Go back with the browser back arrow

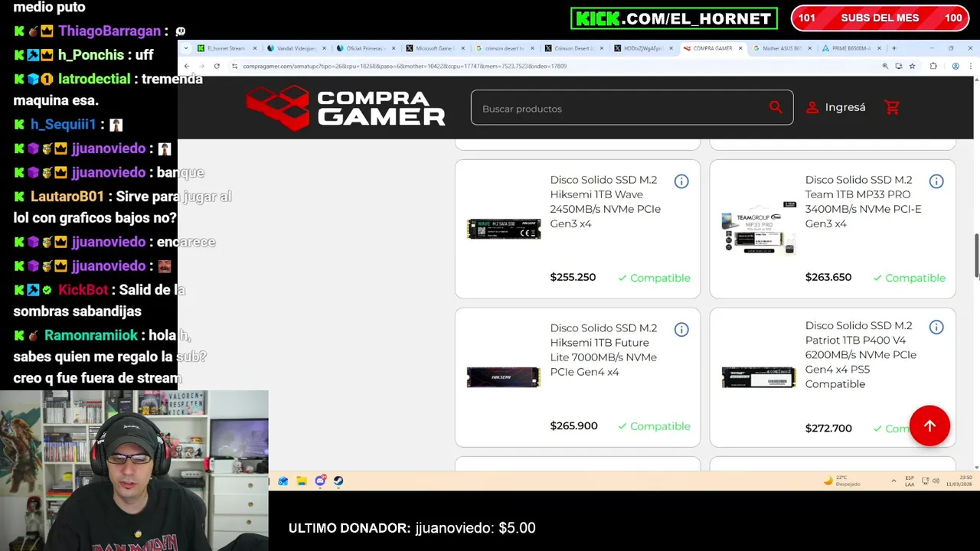(x=187, y=67)
